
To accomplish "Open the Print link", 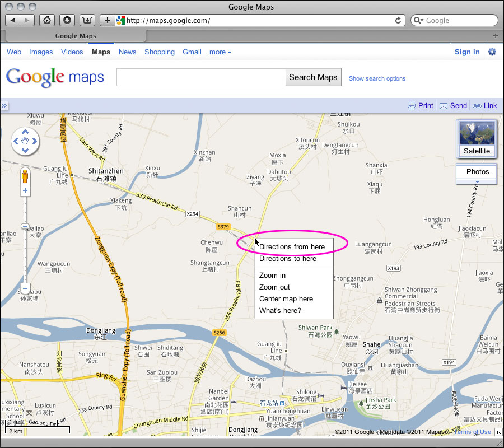I will 426,106.
